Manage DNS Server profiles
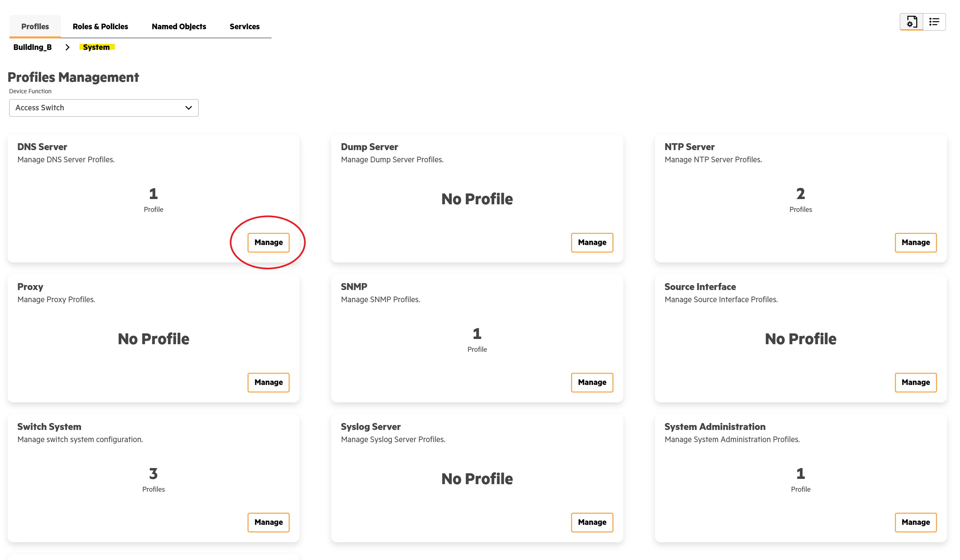The height and width of the screenshot is (560, 960). click(268, 242)
